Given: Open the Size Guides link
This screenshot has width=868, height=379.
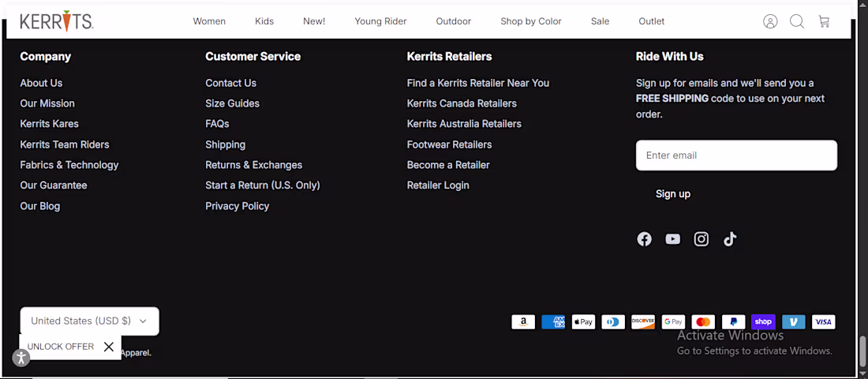Looking at the screenshot, I should point(233,103).
